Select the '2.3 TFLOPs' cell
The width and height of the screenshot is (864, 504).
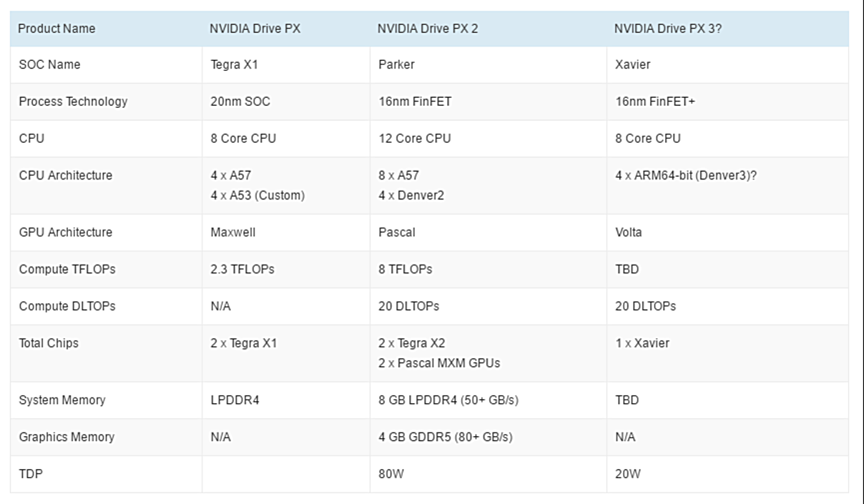[242, 270]
